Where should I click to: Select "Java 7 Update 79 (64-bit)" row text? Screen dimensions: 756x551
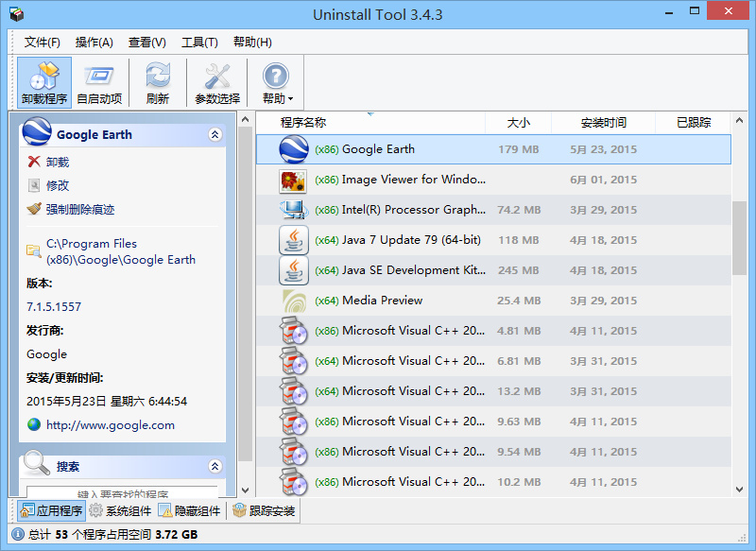click(x=411, y=240)
